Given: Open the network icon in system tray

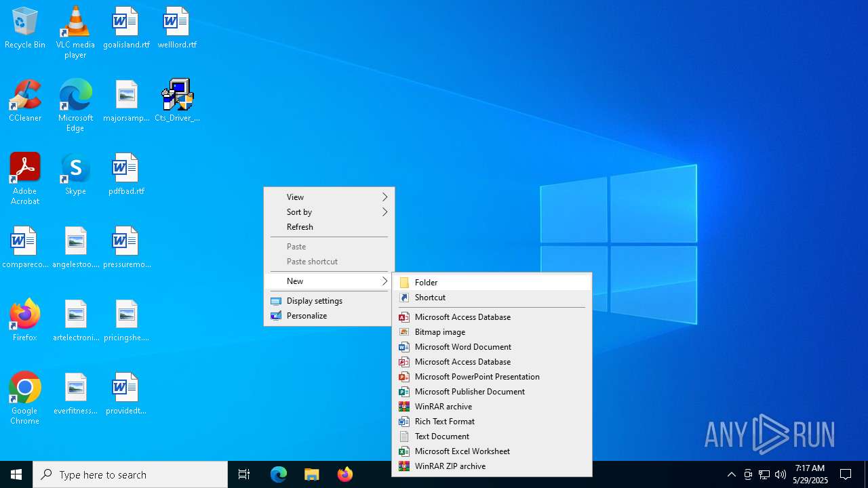Looking at the screenshot, I should [764, 474].
